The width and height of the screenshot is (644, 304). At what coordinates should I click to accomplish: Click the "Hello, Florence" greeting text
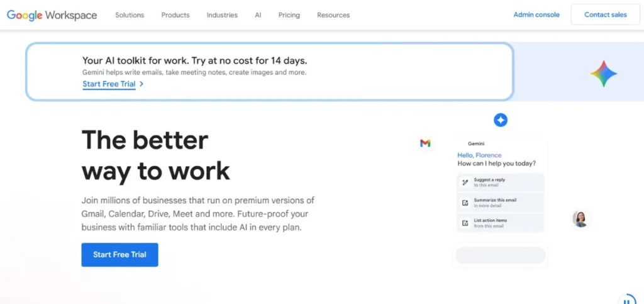479,155
